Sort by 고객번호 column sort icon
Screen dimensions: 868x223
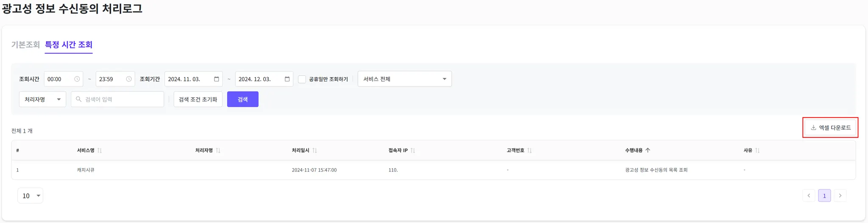point(529,151)
